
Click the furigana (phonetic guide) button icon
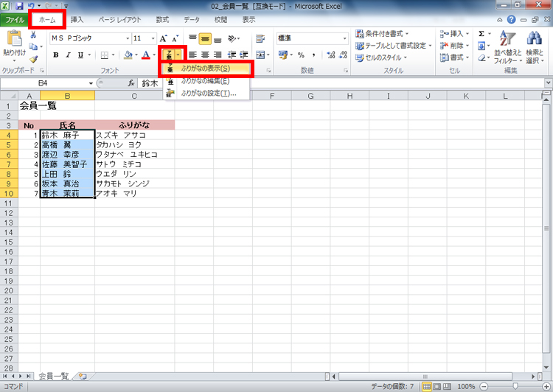169,55
